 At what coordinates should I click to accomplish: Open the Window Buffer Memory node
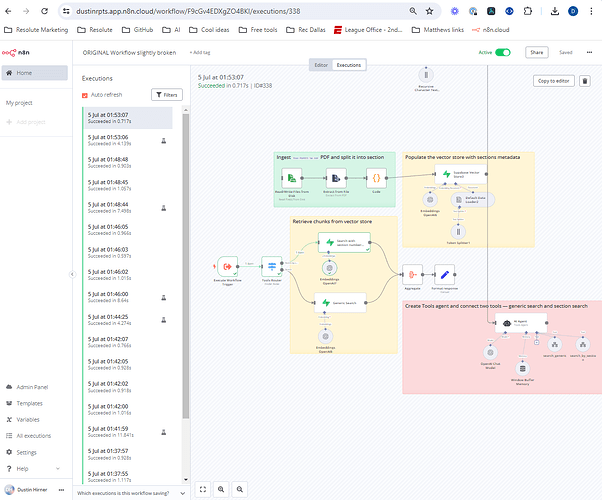522,369
